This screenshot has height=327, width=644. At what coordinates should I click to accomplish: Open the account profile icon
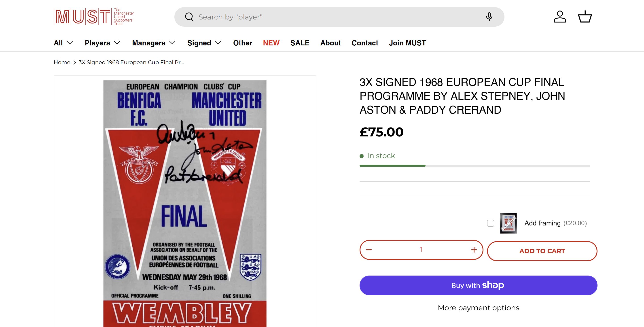pos(560,17)
